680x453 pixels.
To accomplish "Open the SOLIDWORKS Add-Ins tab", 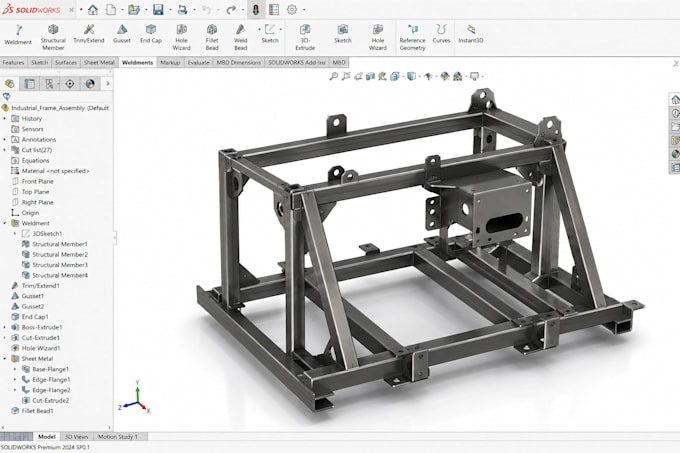I will 297,62.
